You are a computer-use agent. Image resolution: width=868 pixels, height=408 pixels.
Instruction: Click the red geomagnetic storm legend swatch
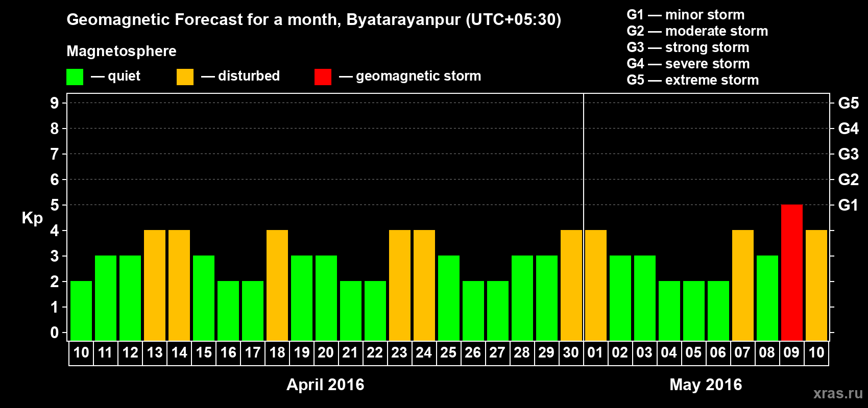pyautogui.click(x=323, y=77)
